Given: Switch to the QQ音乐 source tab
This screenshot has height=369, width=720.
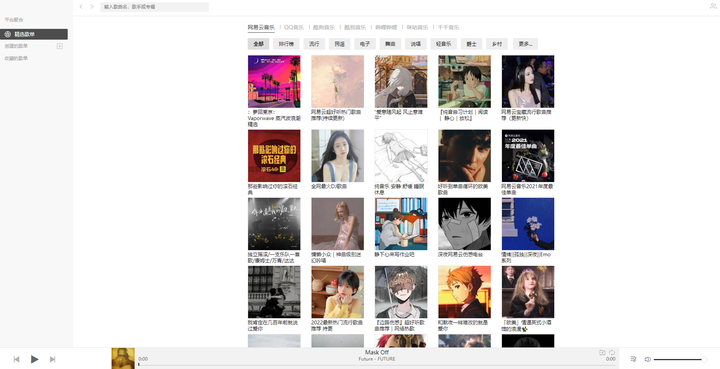Looking at the screenshot, I should [x=294, y=28].
